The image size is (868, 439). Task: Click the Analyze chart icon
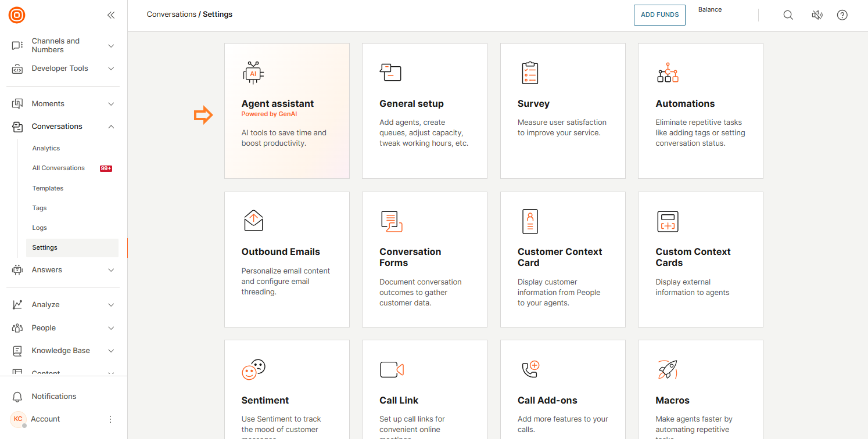point(17,305)
